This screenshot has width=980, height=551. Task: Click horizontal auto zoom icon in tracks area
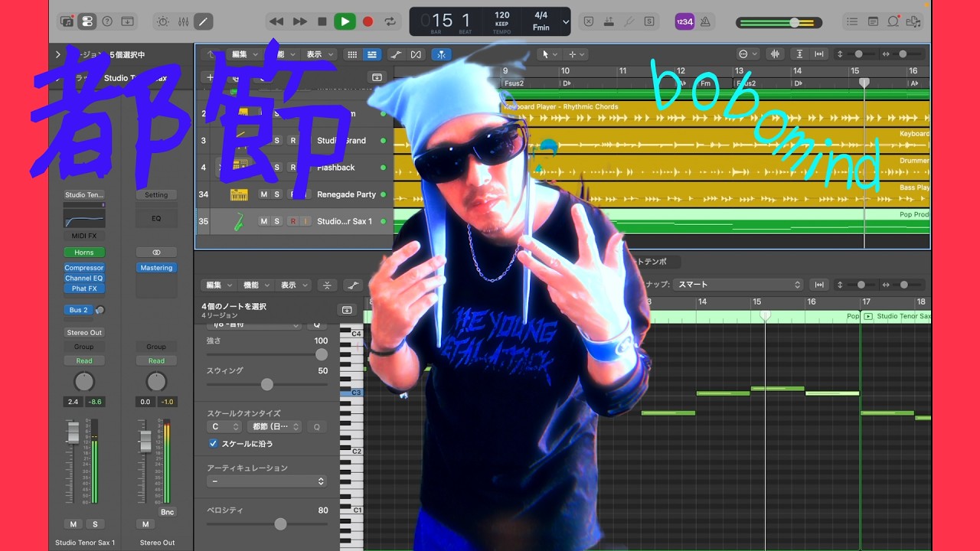pos(819,54)
